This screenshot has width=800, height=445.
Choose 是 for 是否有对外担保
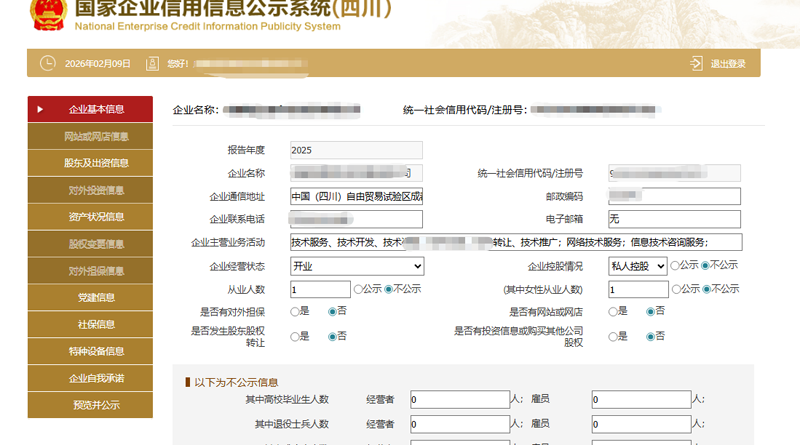pos(294,311)
